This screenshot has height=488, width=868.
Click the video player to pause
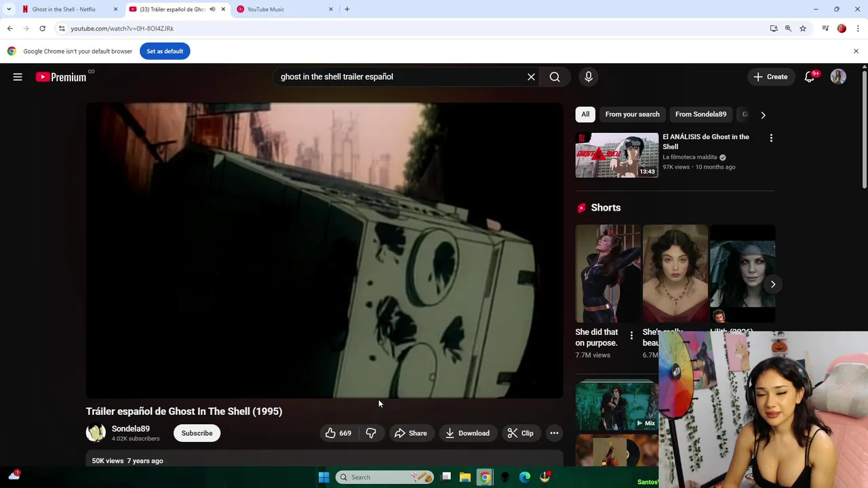pyautogui.click(x=324, y=250)
